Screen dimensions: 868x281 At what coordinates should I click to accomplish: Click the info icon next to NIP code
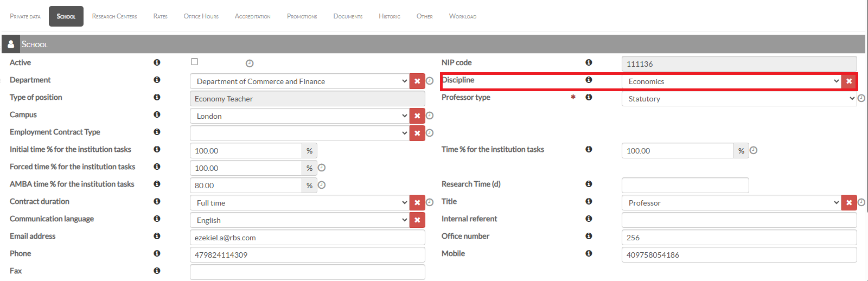pyautogui.click(x=589, y=62)
